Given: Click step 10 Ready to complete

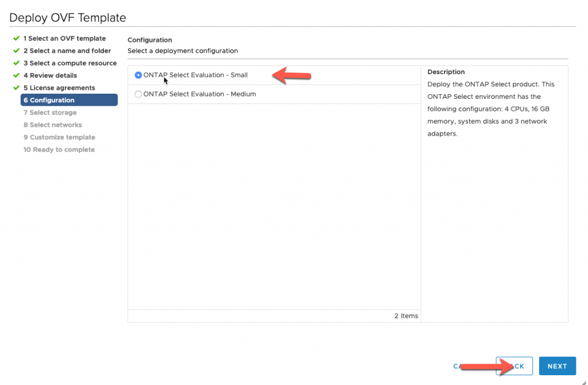Looking at the screenshot, I should [59, 150].
